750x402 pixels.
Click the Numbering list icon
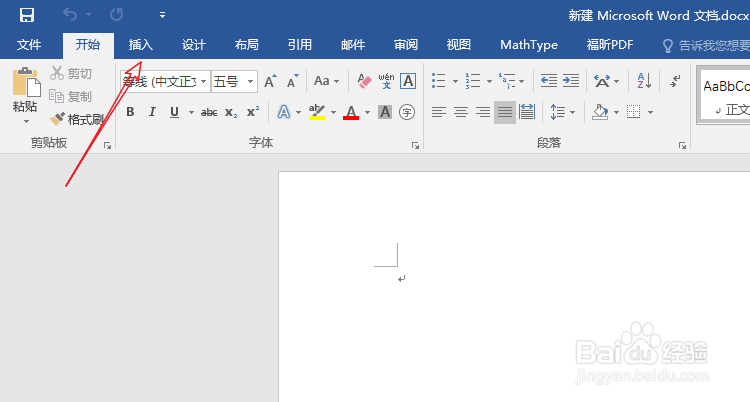pyautogui.click(x=473, y=81)
